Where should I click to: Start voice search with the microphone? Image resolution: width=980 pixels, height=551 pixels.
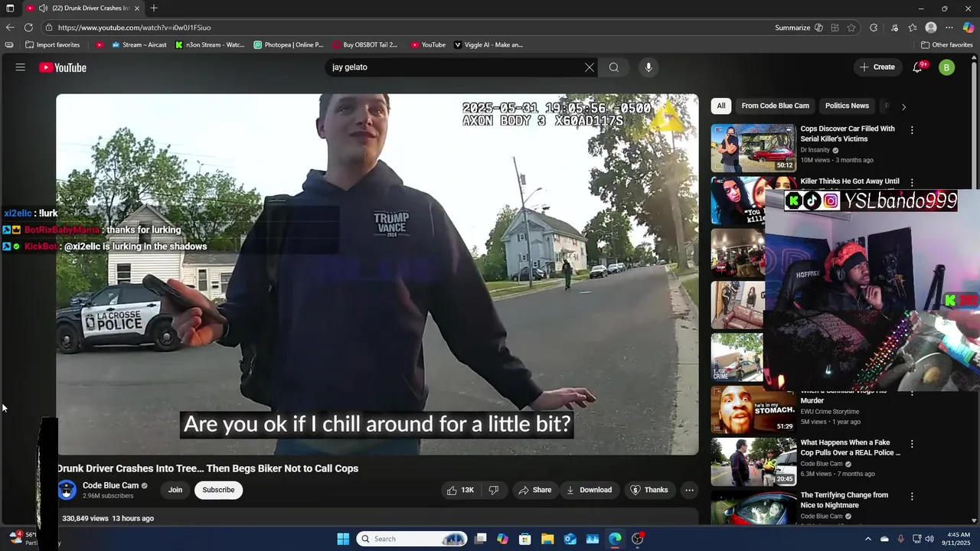648,67
